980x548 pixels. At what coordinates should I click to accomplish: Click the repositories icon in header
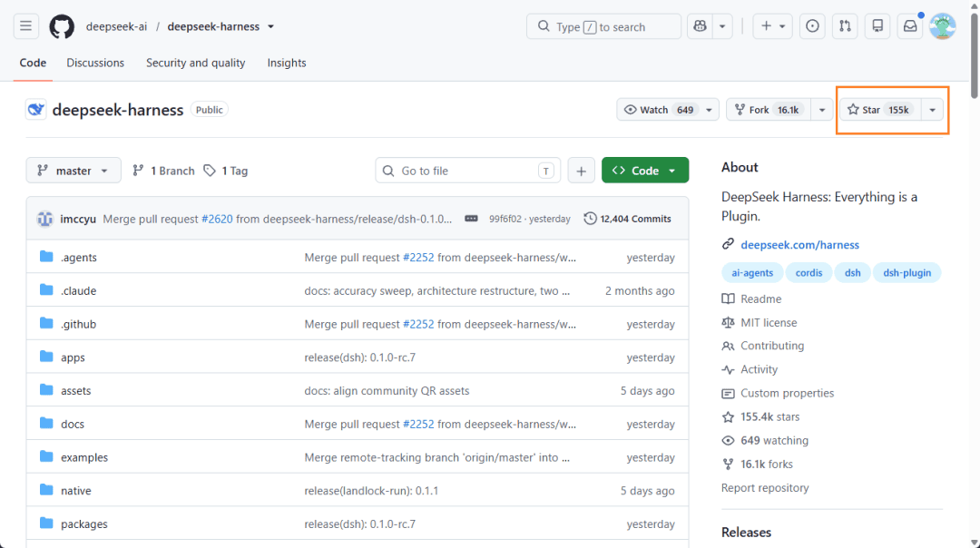click(x=877, y=26)
